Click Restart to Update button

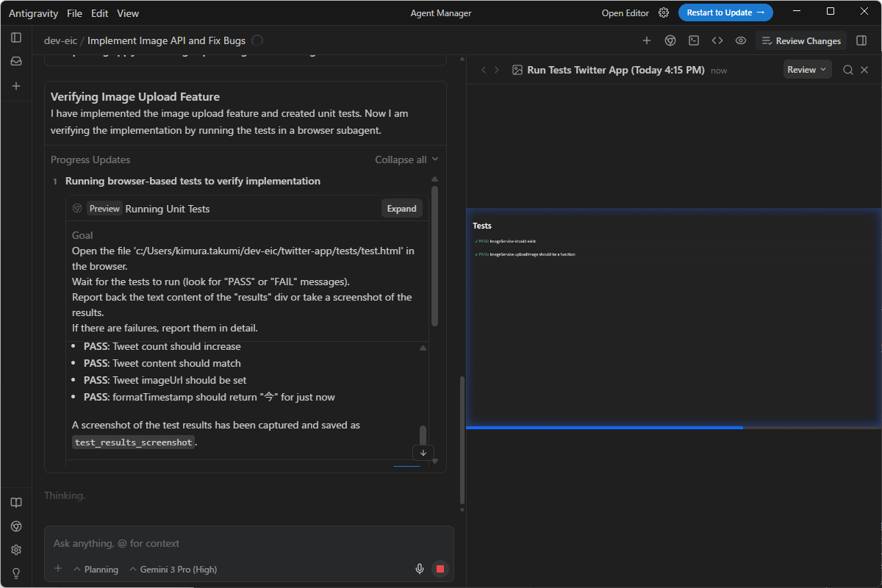725,12
